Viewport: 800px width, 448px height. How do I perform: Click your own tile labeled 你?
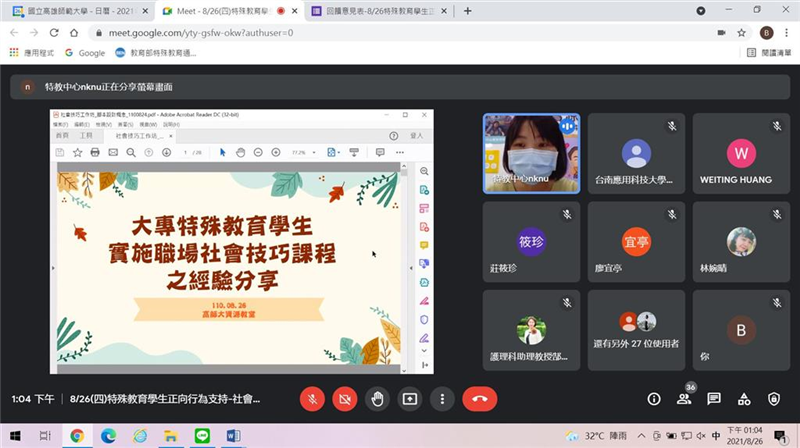[x=741, y=330]
